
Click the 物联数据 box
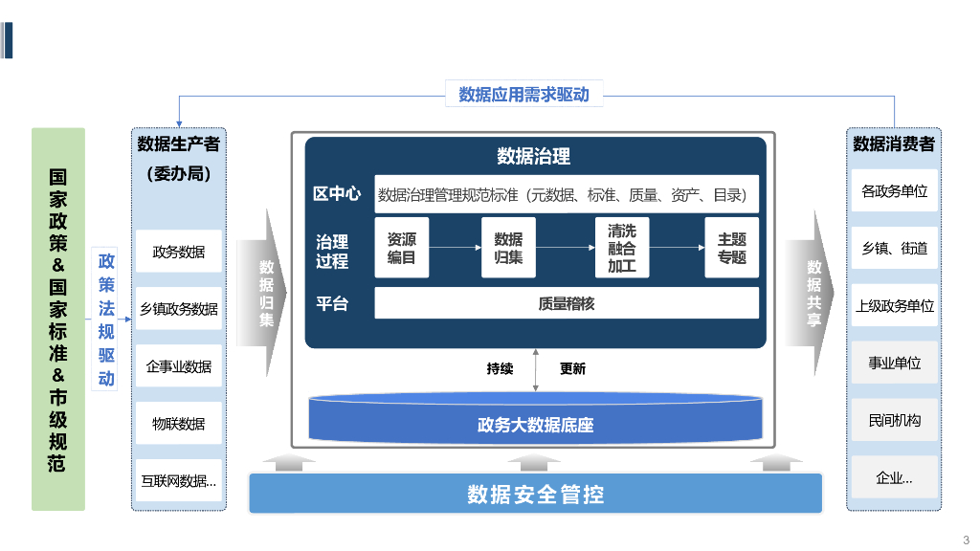(x=179, y=424)
